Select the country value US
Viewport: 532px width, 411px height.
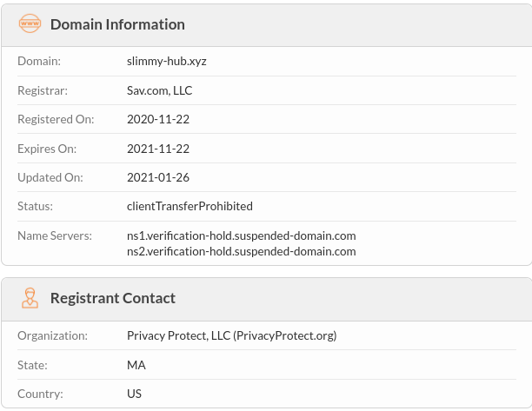(134, 394)
